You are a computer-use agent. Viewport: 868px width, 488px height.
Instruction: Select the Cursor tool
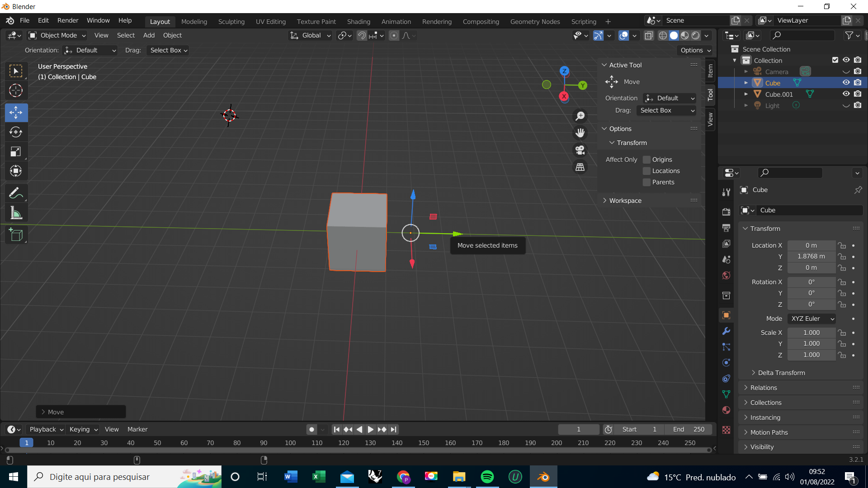tap(16, 90)
